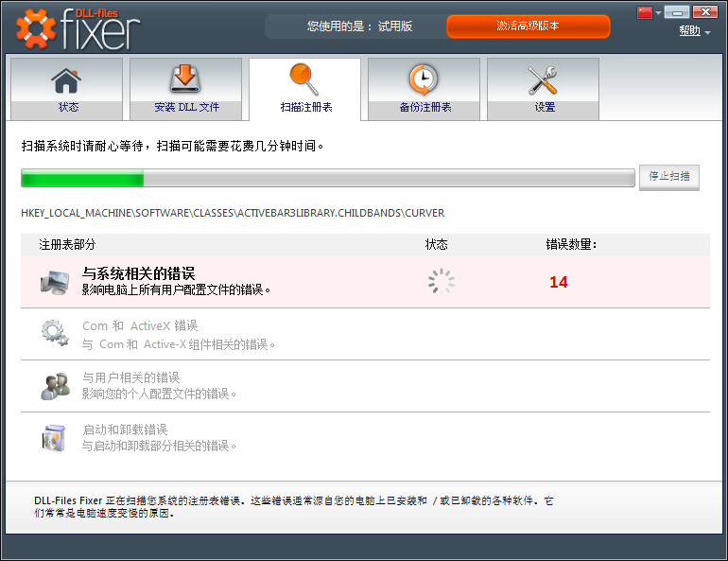Click the computer icon for system-related errors
Screen dimensions: 728x561
(55, 282)
